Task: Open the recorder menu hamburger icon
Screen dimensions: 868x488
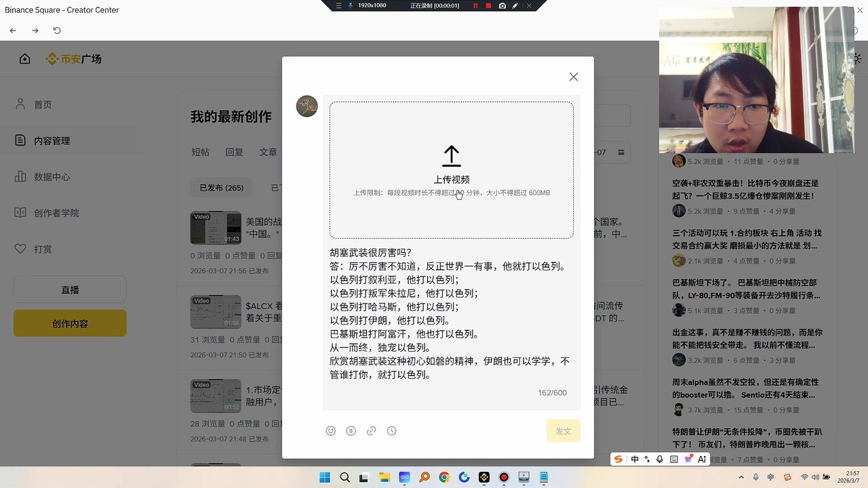Action: 339,5
